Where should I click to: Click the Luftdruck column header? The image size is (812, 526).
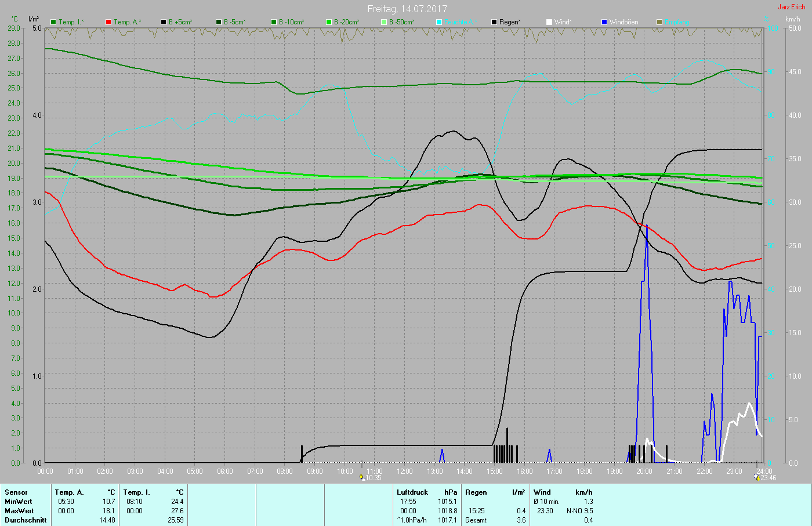[412, 492]
